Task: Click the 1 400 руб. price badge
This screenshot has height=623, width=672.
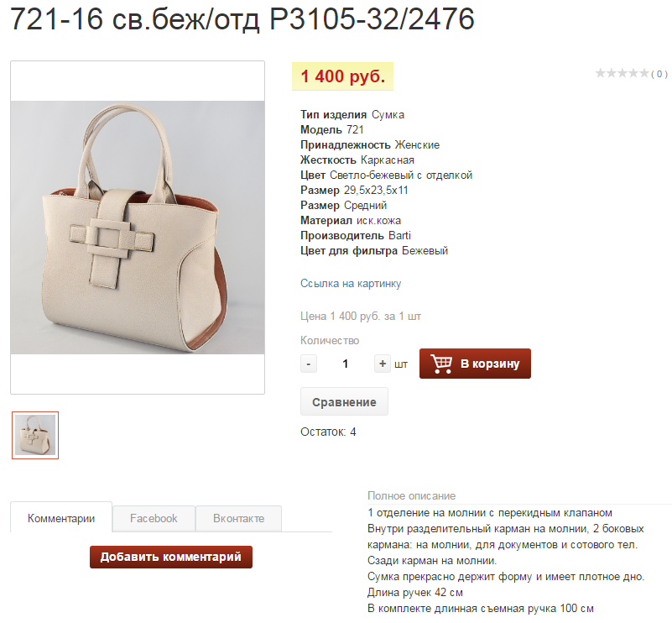Action: pos(342,76)
